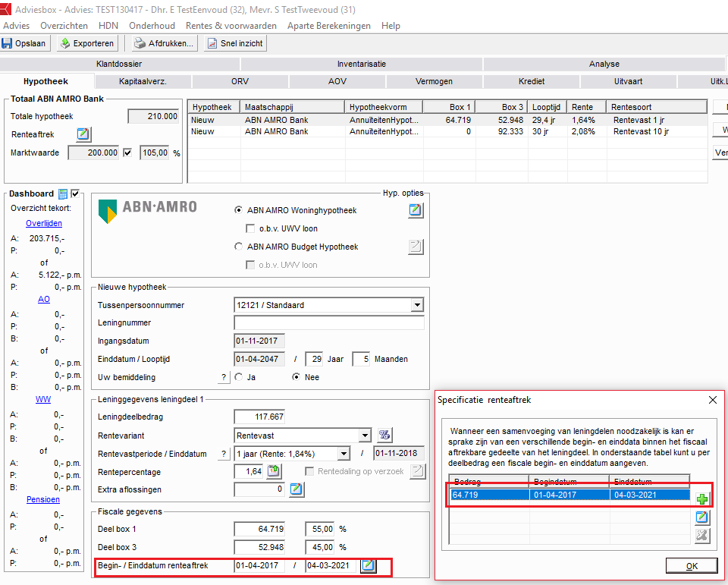Toggle Rentedaling op verzoek checkbox
The image size is (728, 585).
tap(309, 471)
